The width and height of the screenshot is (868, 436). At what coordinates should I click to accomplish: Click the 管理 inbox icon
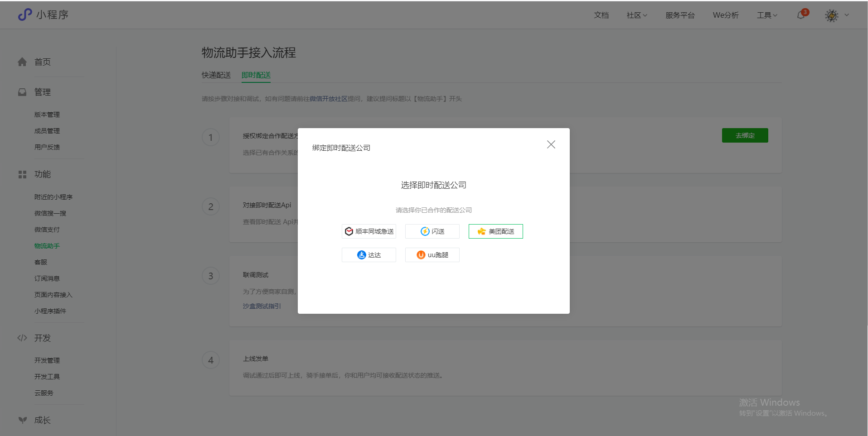tap(22, 92)
